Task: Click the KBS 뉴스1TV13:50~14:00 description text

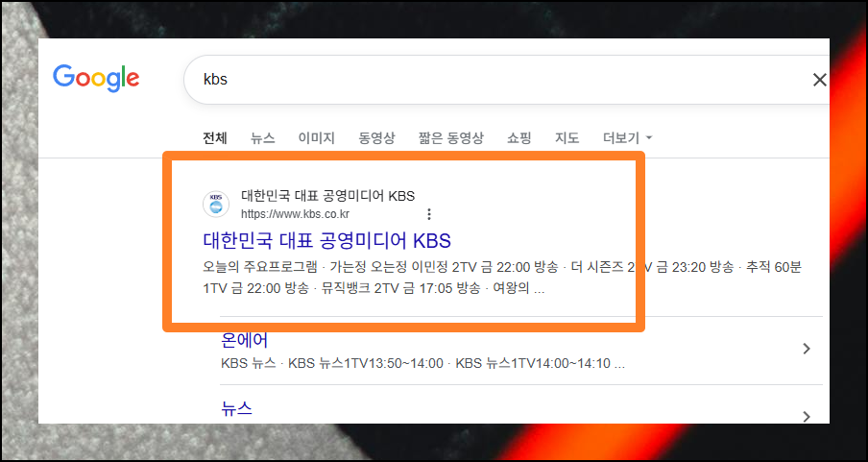Action: pyautogui.click(x=366, y=364)
